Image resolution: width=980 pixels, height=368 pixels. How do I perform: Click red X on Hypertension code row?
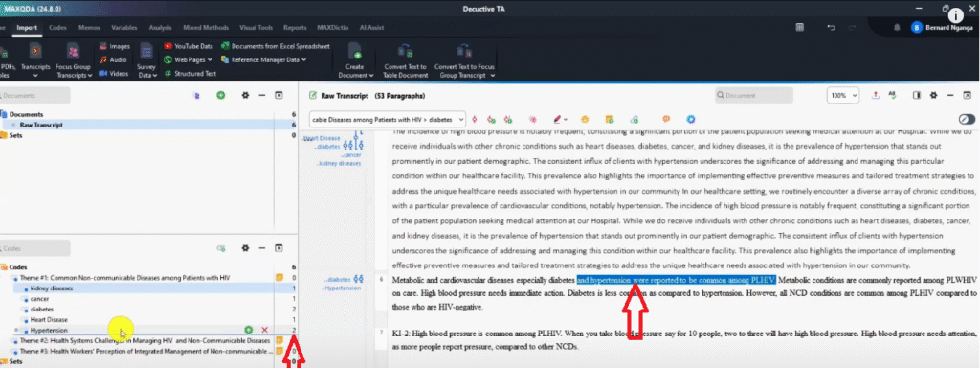pos(264,330)
